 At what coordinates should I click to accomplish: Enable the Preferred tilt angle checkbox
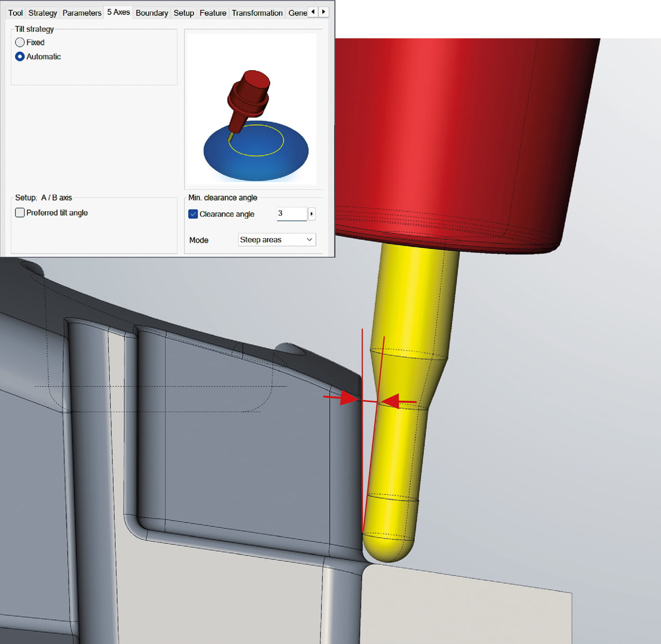(20, 213)
